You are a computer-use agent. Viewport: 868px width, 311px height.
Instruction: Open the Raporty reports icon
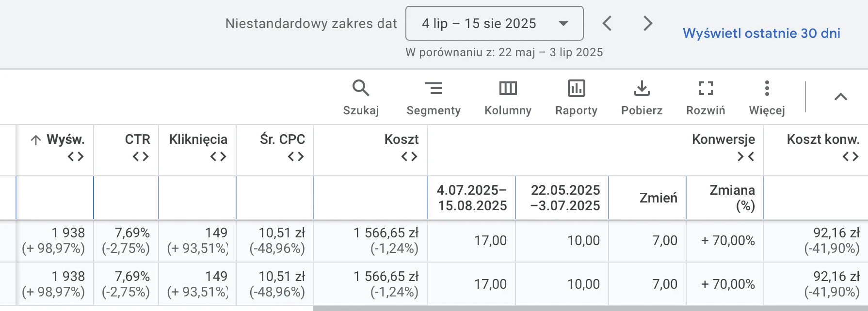[x=576, y=97]
